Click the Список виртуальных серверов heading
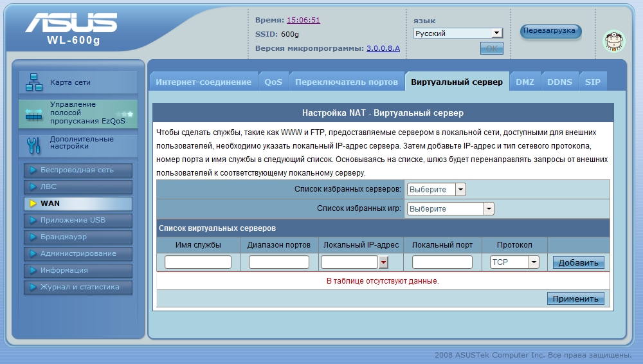The width and height of the screenshot is (643, 364). click(x=217, y=228)
